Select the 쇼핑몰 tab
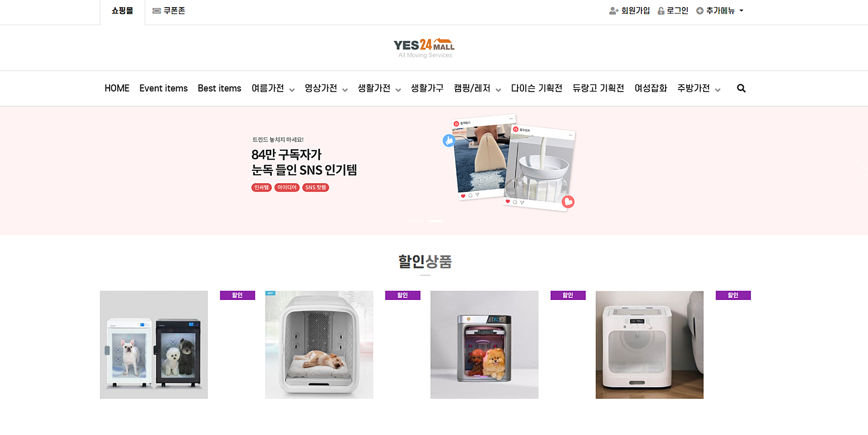 pyautogui.click(x=122, y=11)
